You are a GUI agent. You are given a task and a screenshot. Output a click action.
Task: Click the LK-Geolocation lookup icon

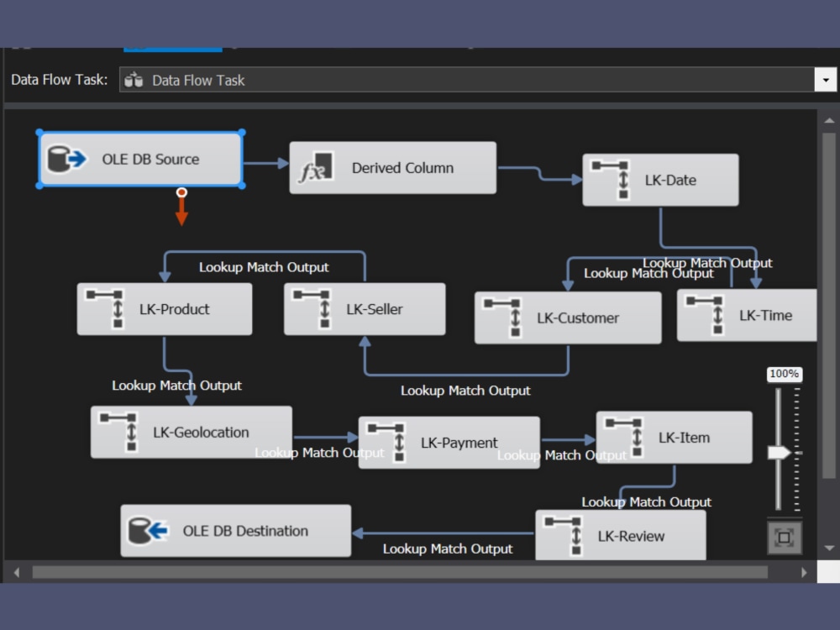[119, 432]
